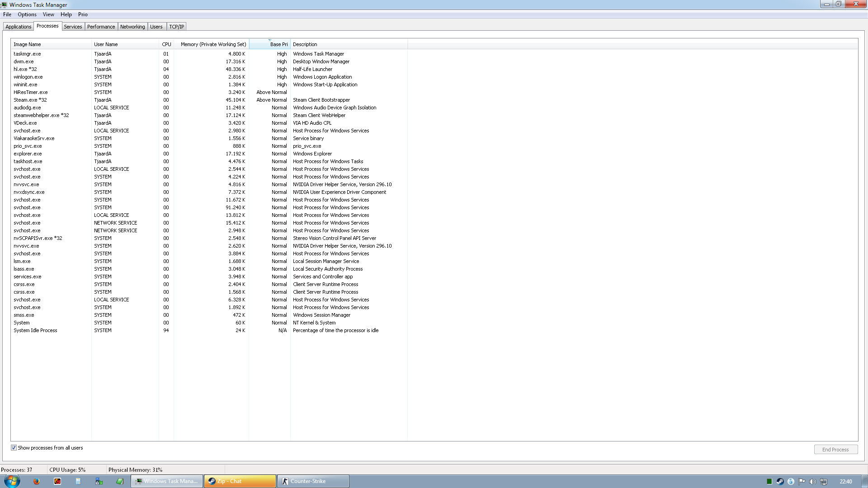
Task: Select the taskmgr.exe process row
Action: (209, 54)
